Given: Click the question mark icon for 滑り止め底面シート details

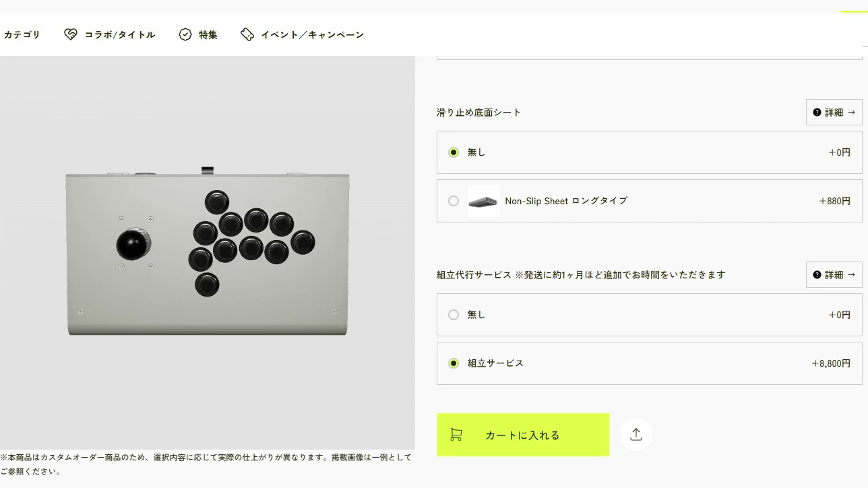Looking at the screenshot, I should pyautogui.click(x=817, y=112).
